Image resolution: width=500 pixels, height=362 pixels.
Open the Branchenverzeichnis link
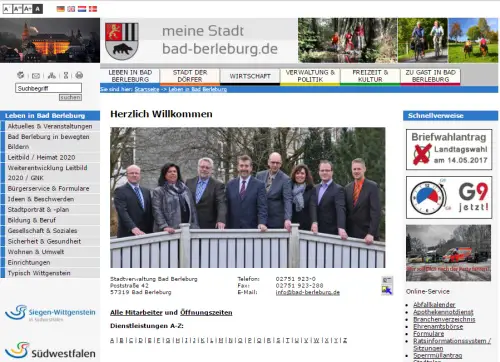(444, 319)
